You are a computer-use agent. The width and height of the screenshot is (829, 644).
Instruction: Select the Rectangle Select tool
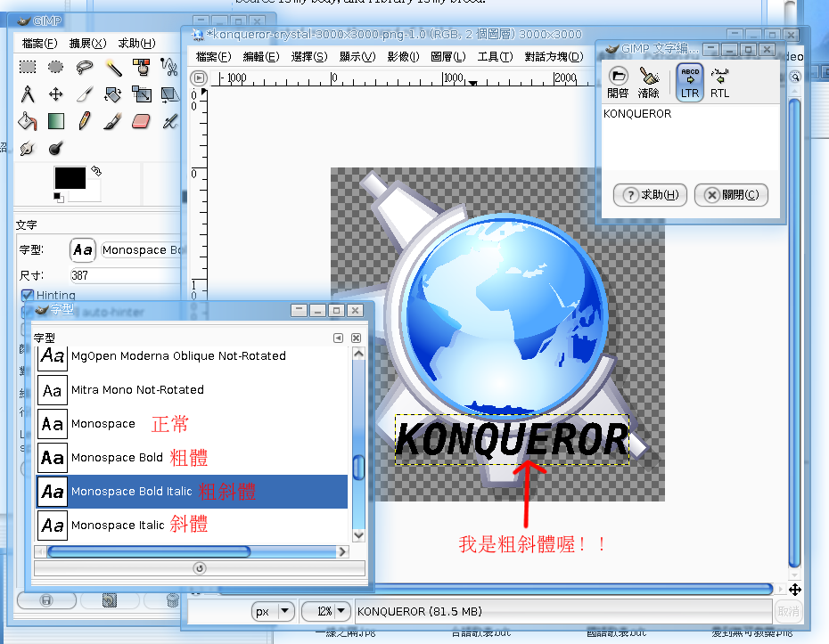(x=28, y=67)
